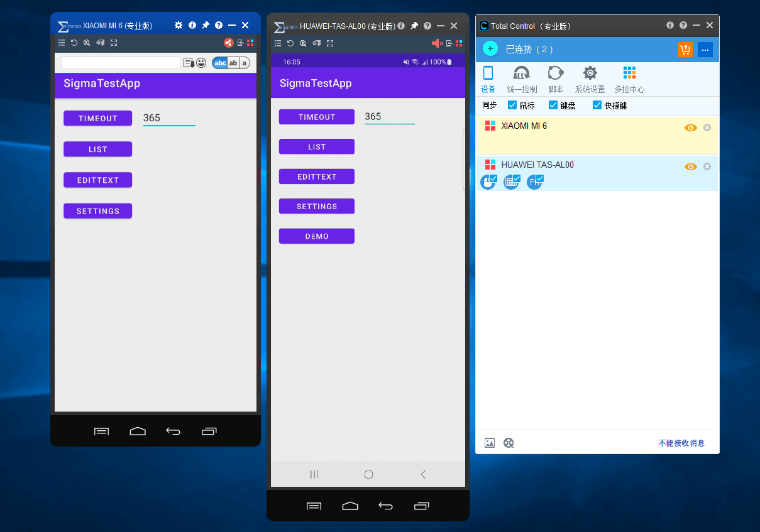Click the screenshot image icon in Total Control

(x=490, y=443)
